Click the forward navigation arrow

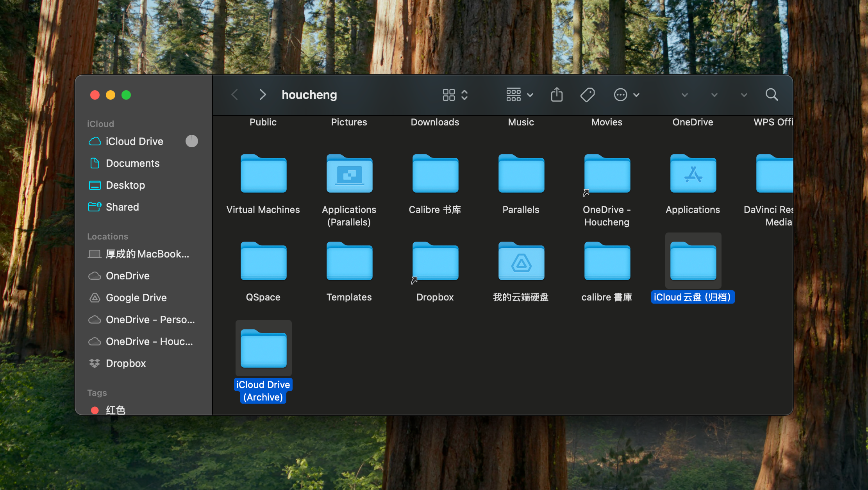tap(263, 95)
